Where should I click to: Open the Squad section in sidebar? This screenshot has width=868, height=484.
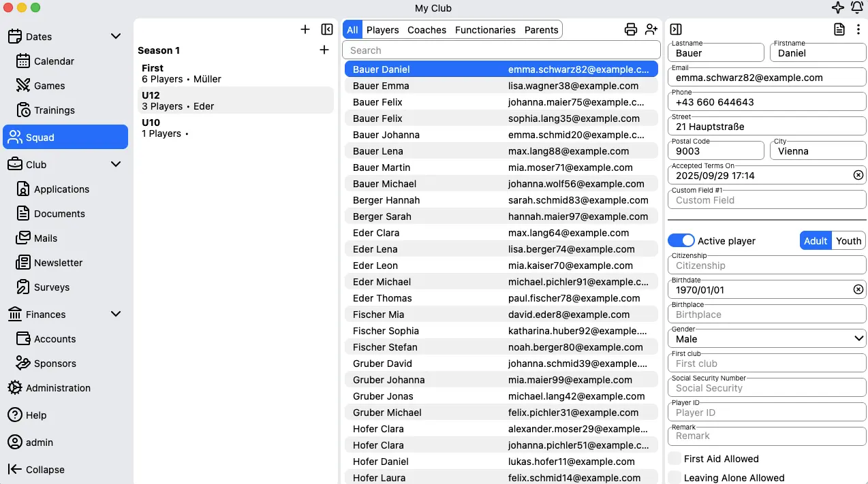click(65, 138)
